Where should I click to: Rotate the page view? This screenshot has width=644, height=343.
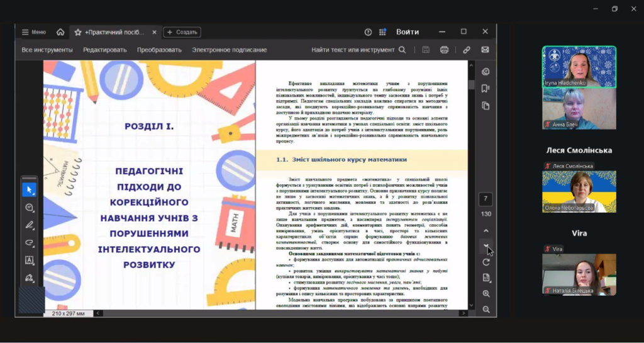pyautogui.click(x=486, y=262)
